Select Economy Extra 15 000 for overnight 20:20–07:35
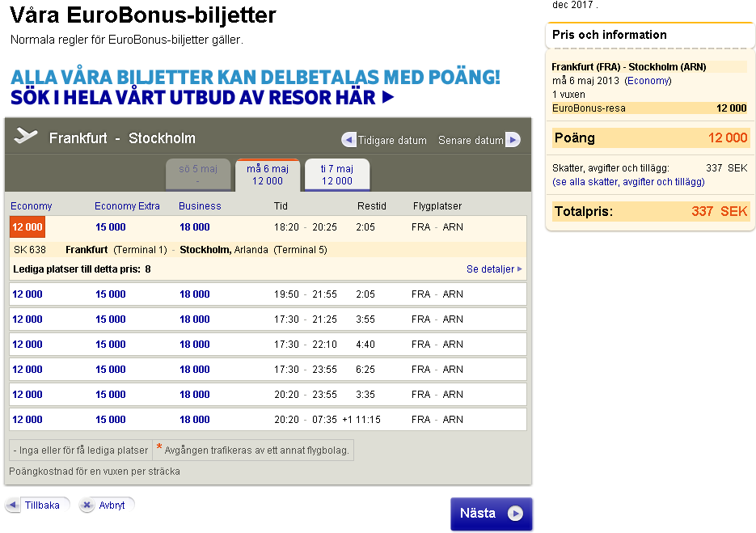The image size is (756, 533). coord(111,420)
